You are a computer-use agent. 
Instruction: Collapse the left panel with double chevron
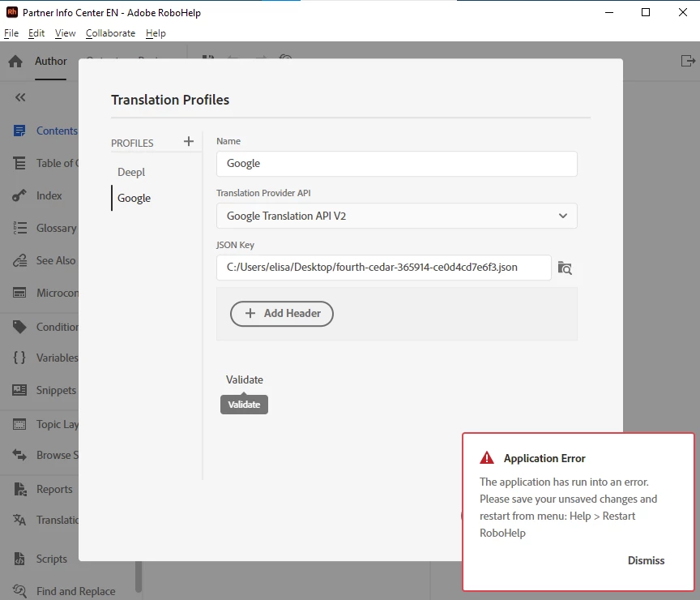coord(20,97)
